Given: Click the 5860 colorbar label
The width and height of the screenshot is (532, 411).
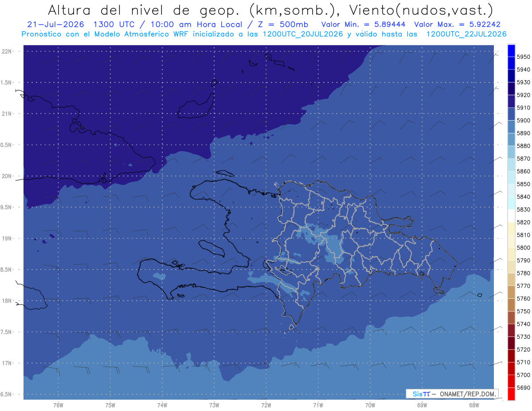Looking at the screenshot, I should (x=523, y=171).
